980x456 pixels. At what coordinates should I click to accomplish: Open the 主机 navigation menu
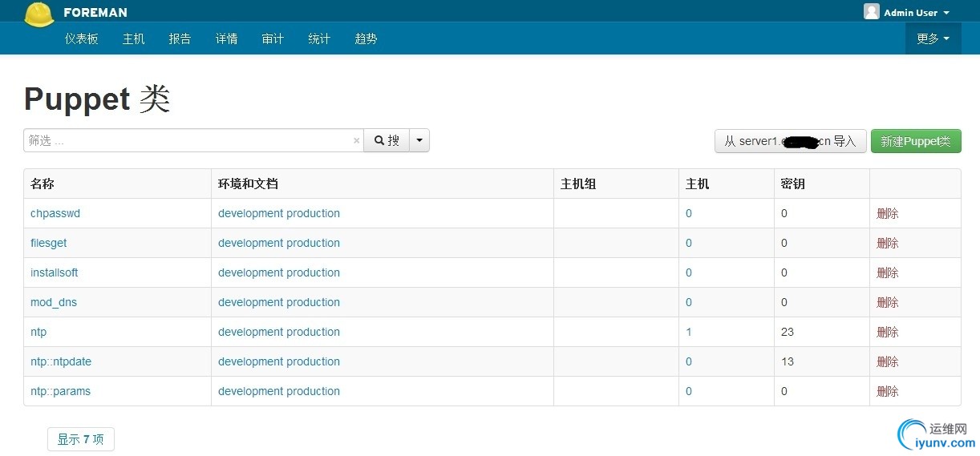(x=134, y=38)
